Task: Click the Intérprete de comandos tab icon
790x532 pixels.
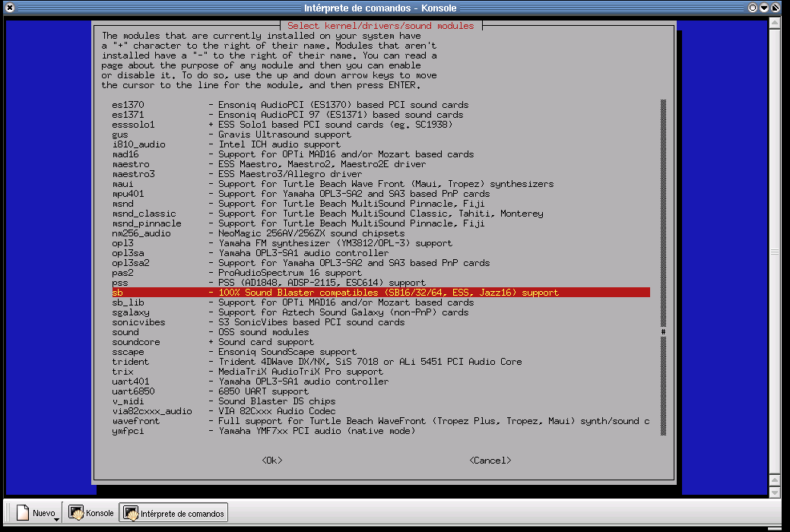Action: (x=131, y=513)
